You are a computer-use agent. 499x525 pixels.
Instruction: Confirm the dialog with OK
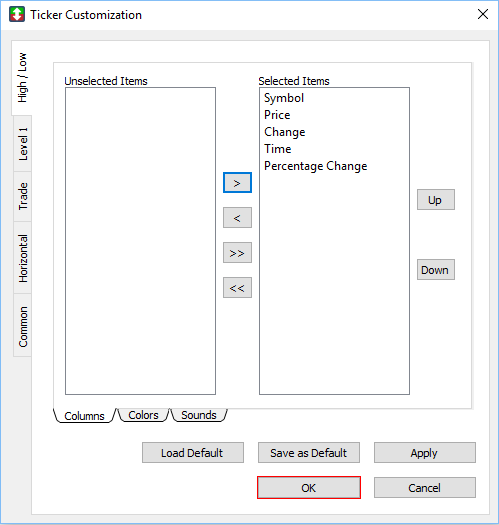click(x=309, y=488)
